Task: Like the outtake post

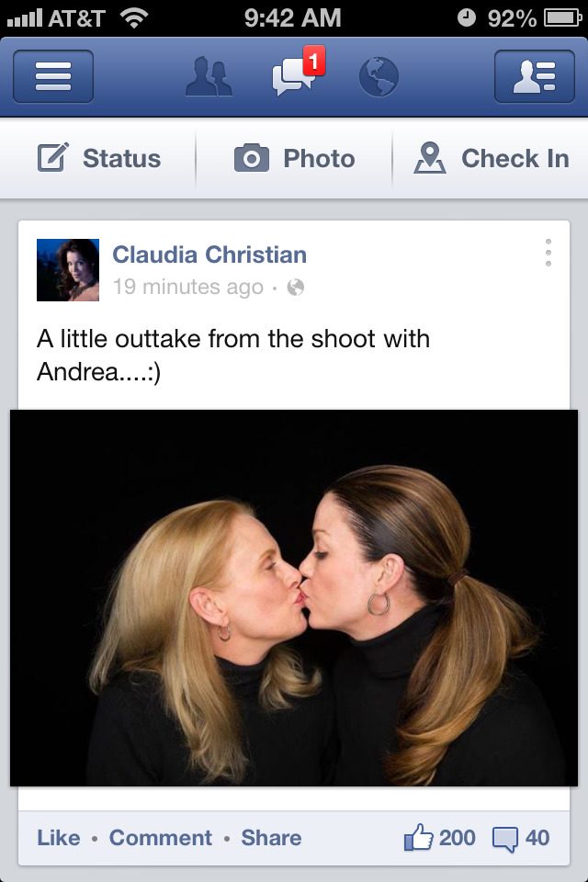Action: point(59,838)
